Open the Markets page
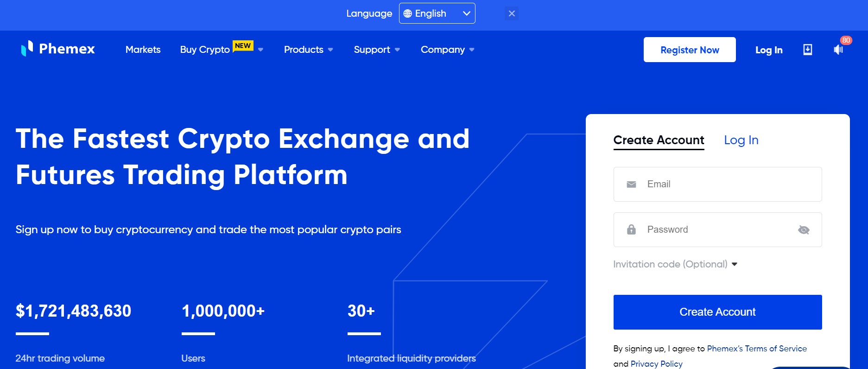868x369 pixels. (143, 50)
